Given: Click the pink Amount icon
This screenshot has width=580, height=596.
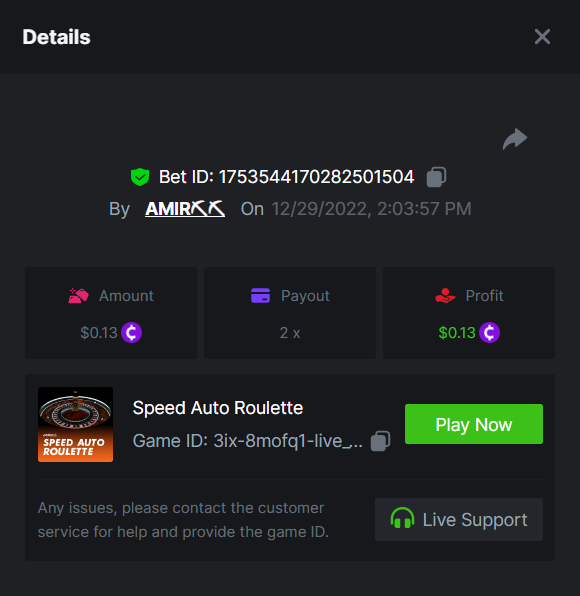Looking at the screenshot, I should coord(78,296).
